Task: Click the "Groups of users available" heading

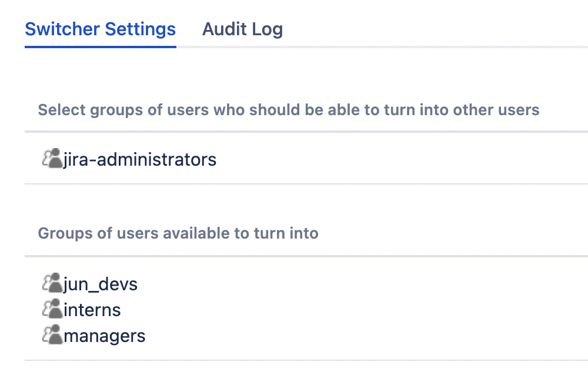Action: pyautogui.click(x=178, y=233)
